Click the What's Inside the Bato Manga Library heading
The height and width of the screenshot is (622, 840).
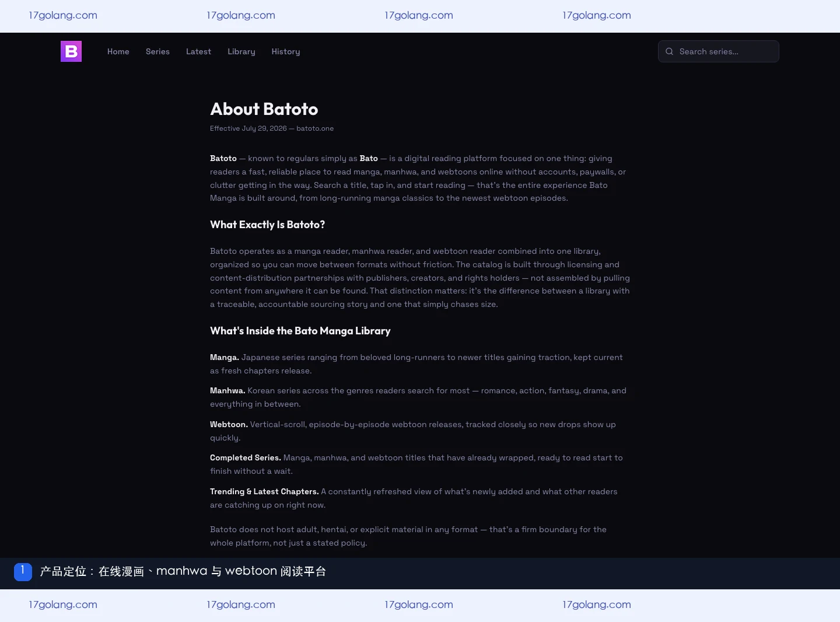point(300,331)
